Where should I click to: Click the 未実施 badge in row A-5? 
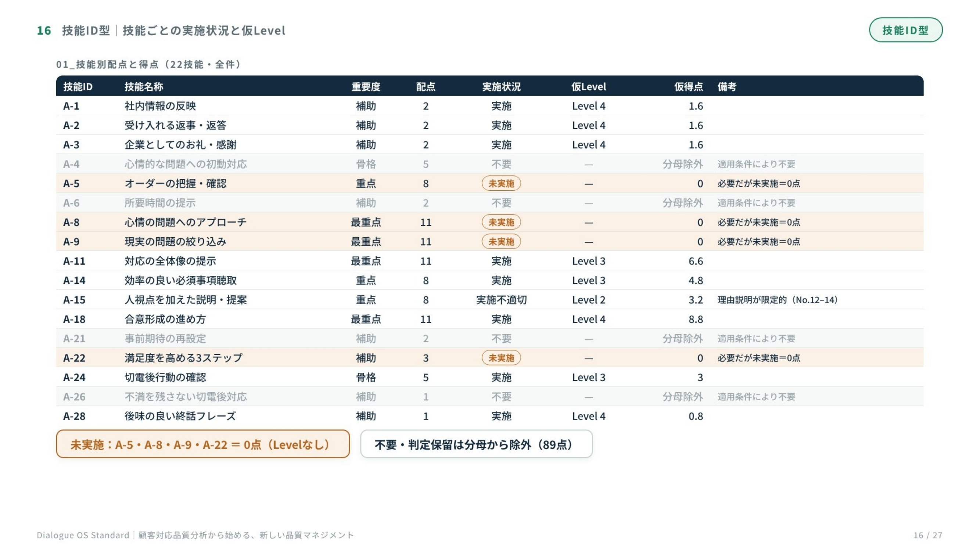coord(501,184)
